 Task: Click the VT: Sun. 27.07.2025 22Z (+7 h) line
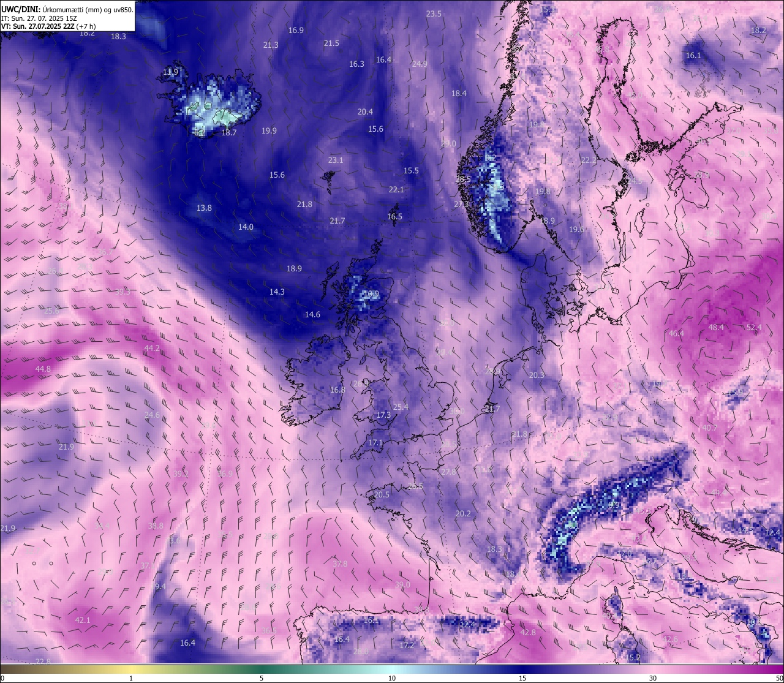click(x=48, y=26)
